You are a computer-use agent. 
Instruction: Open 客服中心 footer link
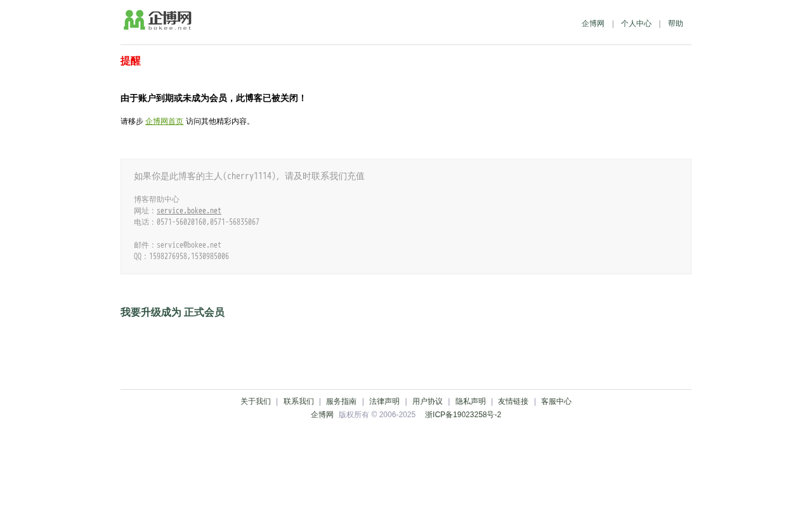(556, 401)
